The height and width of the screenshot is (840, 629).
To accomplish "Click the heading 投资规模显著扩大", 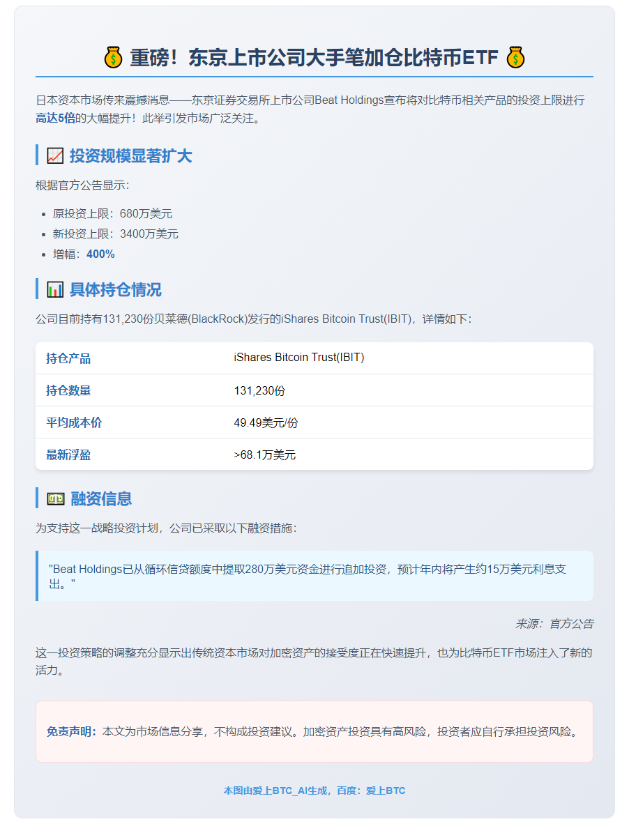I will coord(130,156).
